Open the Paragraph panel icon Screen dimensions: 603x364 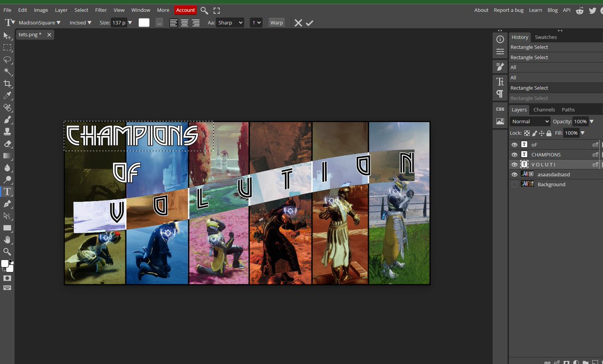[500, 94]
